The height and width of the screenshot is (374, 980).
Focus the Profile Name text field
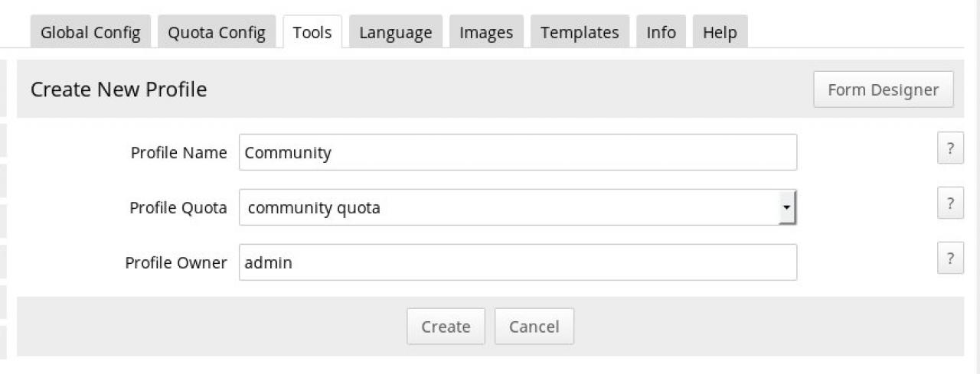[518, 152]
